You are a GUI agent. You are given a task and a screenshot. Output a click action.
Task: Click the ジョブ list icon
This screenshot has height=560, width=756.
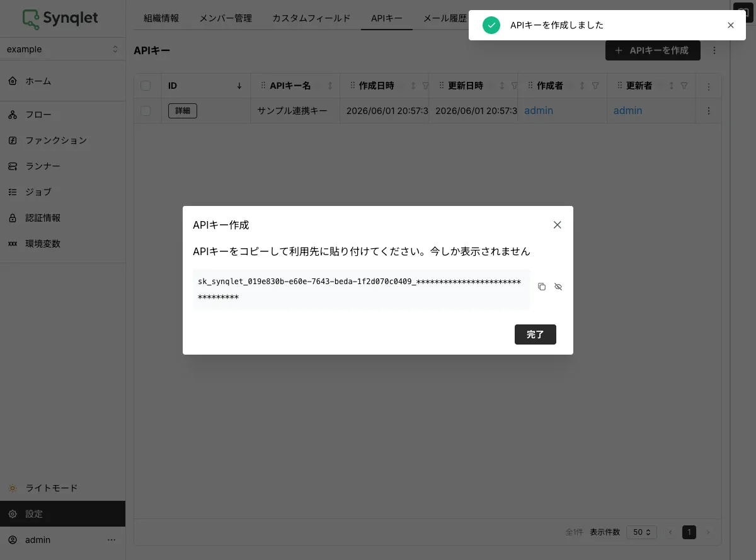coord(13,192)
